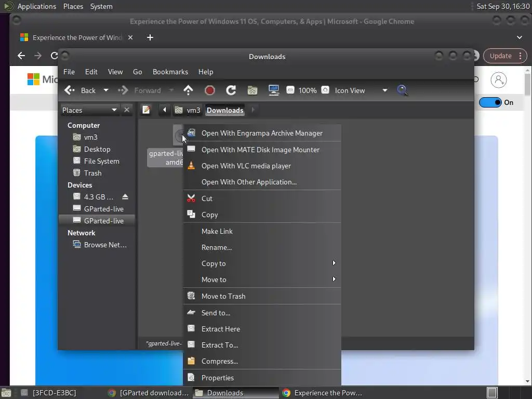Reload the Downloads folder view
The height and width of the screenshot is (399, 532).
click(231, 90)
